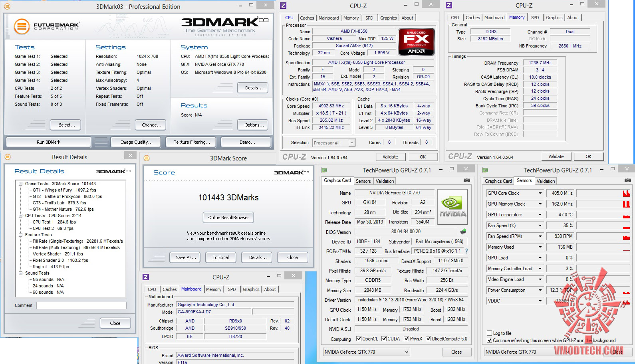This screenshot has height=364, width=635.
Task: Close the Result Details window with the Close button
Action: [x=115, y=323]
